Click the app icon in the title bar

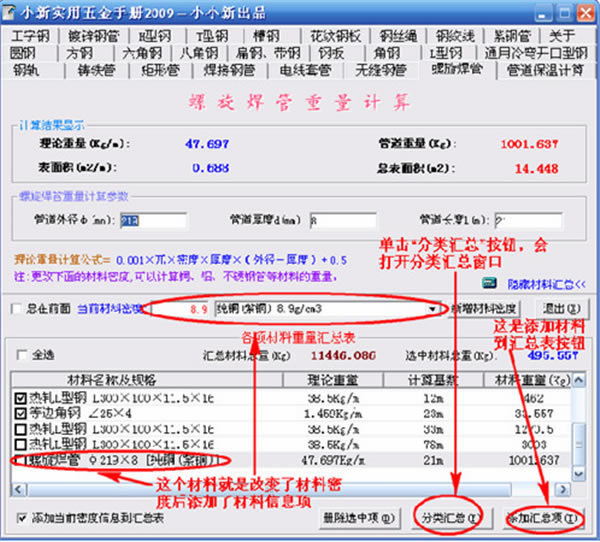click(x=8, y=12)
